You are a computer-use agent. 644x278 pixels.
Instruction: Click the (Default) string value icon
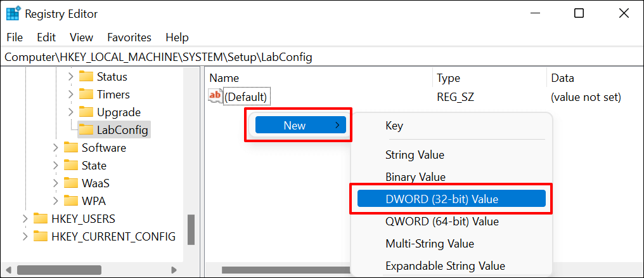(216, 96)
